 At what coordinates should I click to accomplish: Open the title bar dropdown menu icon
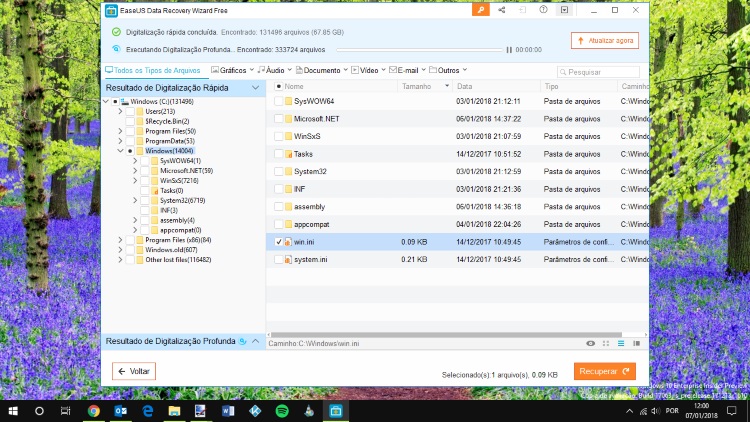point(564,10)
